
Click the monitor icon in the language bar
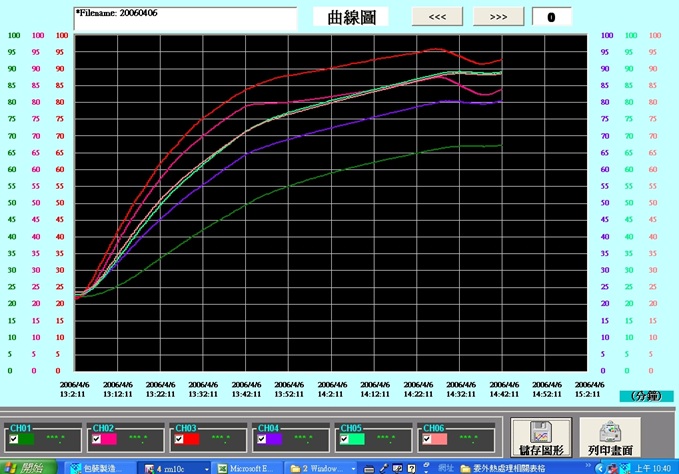(x=397, y=468)
